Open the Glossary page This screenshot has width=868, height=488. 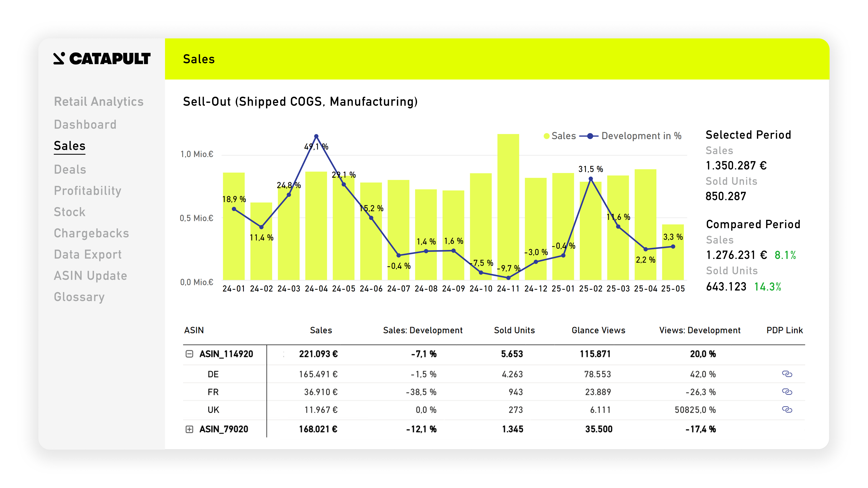point(79,297)
